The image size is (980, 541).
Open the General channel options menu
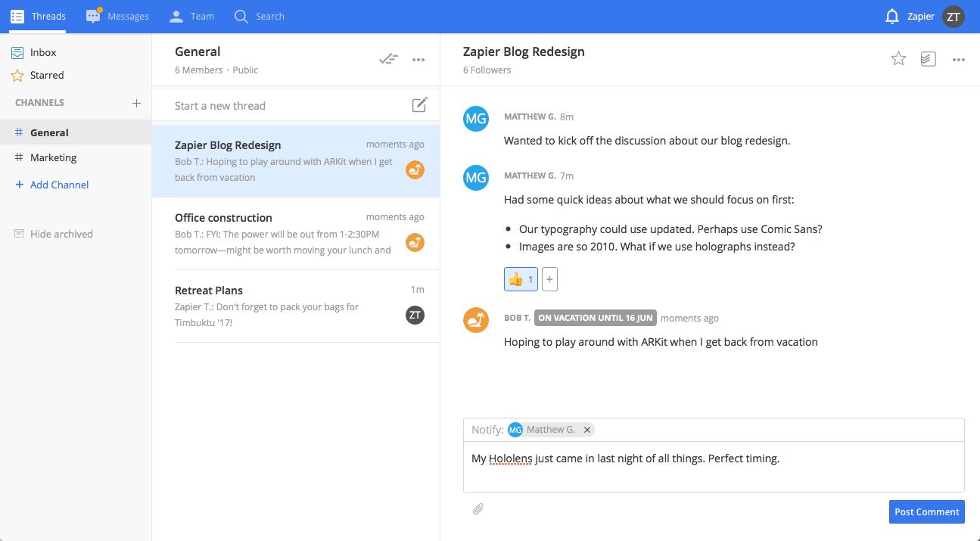coord(418,58)
